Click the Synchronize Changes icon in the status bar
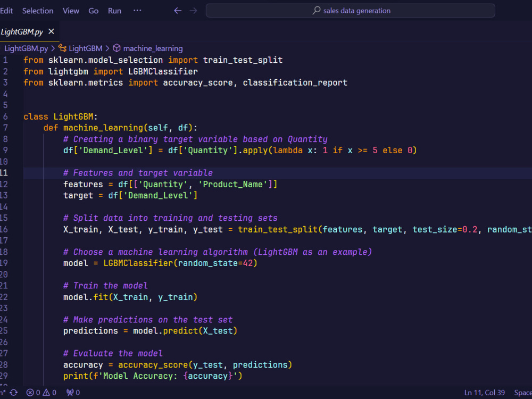This screenshot has height=399, width=532. point(14,393)
